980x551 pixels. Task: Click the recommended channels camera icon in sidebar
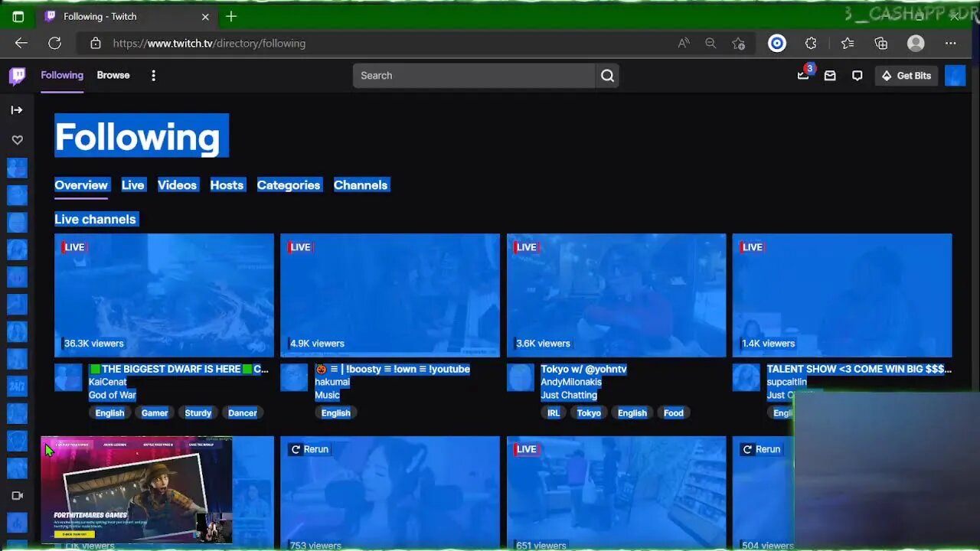17,496
